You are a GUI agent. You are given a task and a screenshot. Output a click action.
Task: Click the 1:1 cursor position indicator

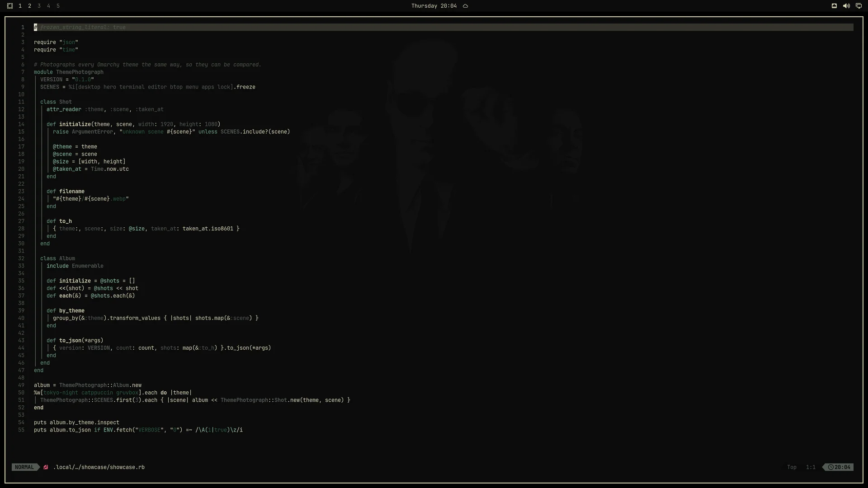click(811, 467)
